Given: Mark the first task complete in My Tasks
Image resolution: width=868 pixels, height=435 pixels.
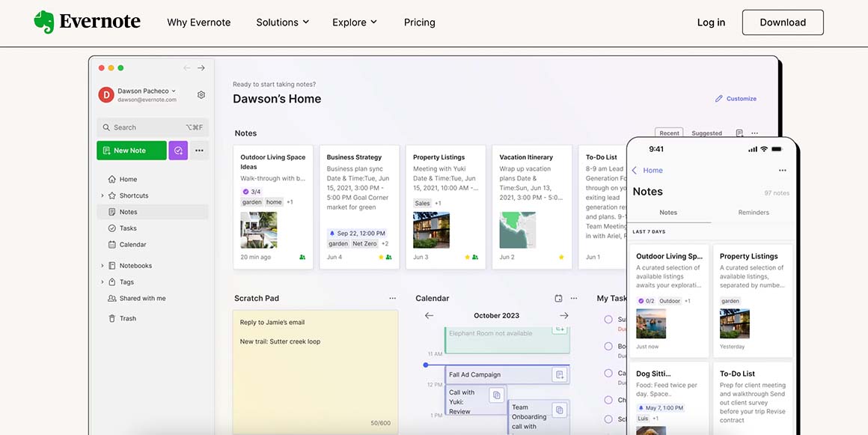Looking at the screenshot, I should click(x=608, y=320).
